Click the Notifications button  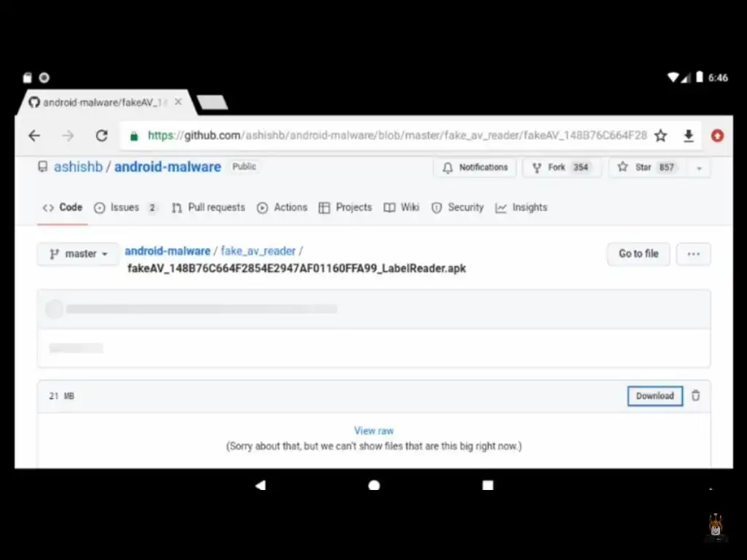tap(475, 168)
